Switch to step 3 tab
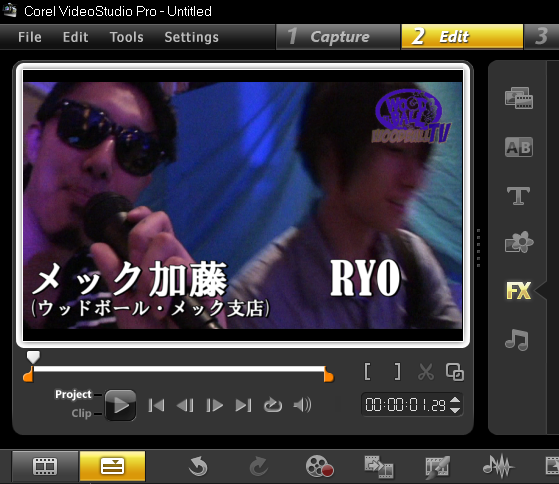This screenshot has width=559, height=484. point(542,37)
